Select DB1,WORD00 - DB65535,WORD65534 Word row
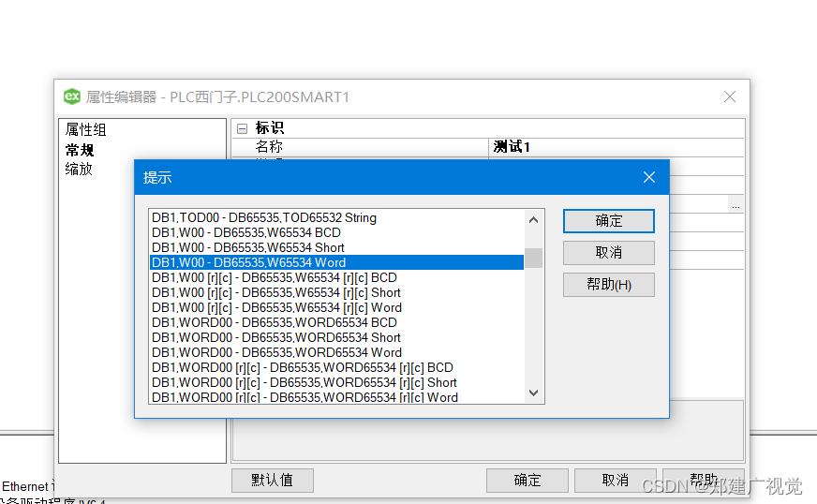The height and width of the screenshot is (504, 817). [x=336, y=352]
